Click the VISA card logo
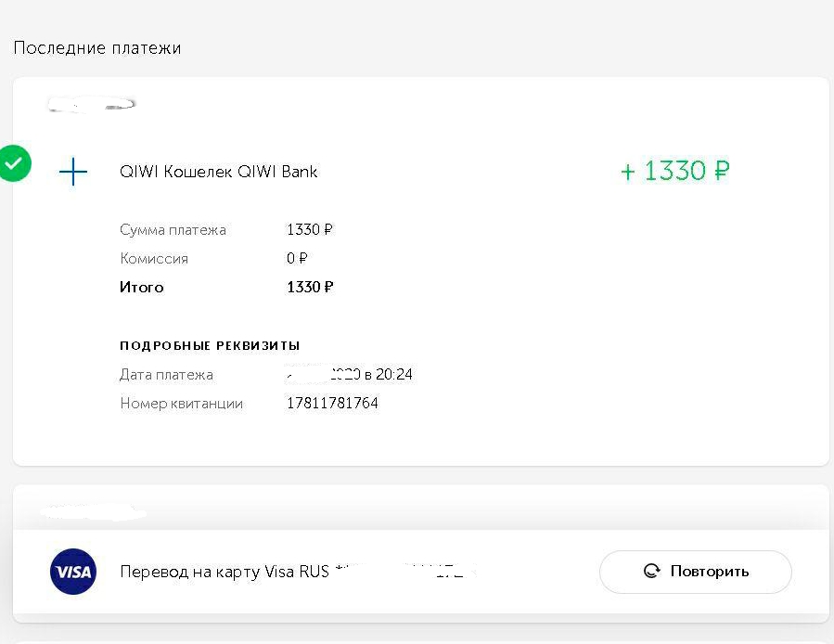This screenshot has height=644, width=834. coord(71,572)
